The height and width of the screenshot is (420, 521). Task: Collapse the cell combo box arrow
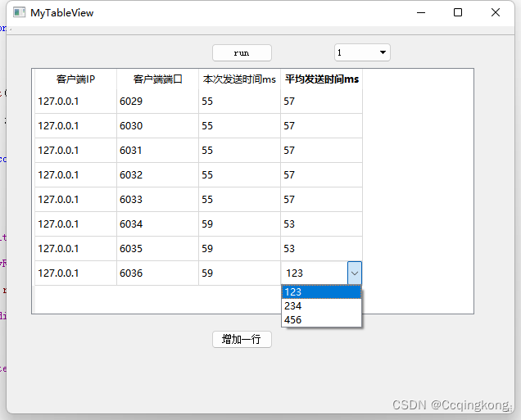[355, 273]
